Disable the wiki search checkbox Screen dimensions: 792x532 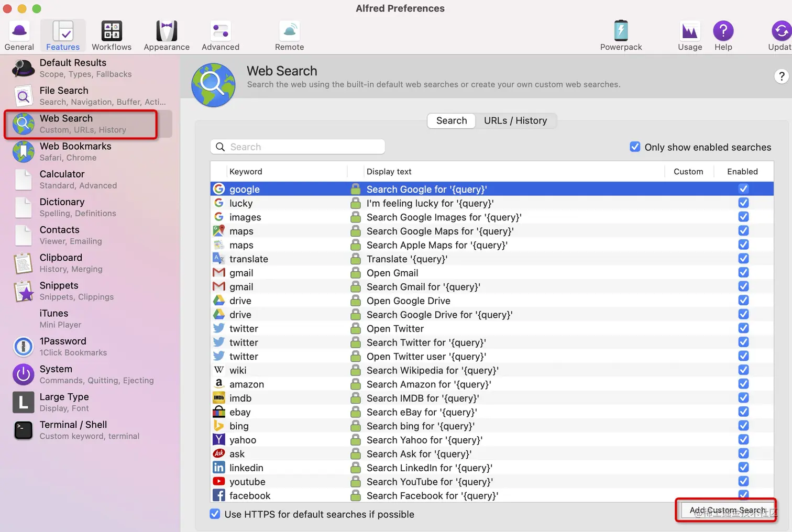(743, 370)
